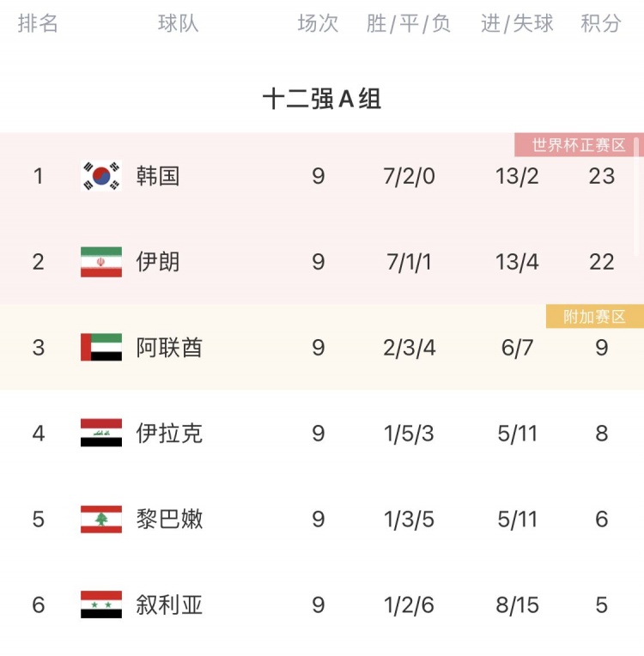644x656 pixels.
Task: Click the 排名 column header
Action: [x=38, y=23]
